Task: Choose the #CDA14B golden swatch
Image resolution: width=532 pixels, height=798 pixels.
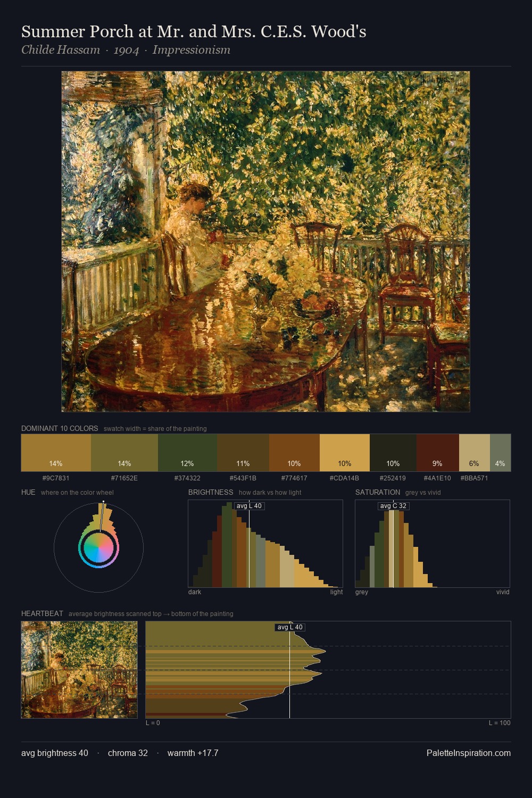Action: [x=345, y=453]
